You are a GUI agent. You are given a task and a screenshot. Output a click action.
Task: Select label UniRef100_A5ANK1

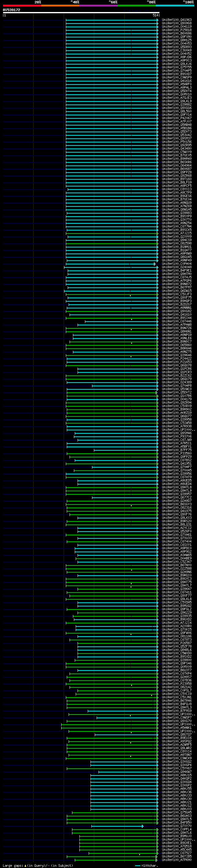click(176, 728)
